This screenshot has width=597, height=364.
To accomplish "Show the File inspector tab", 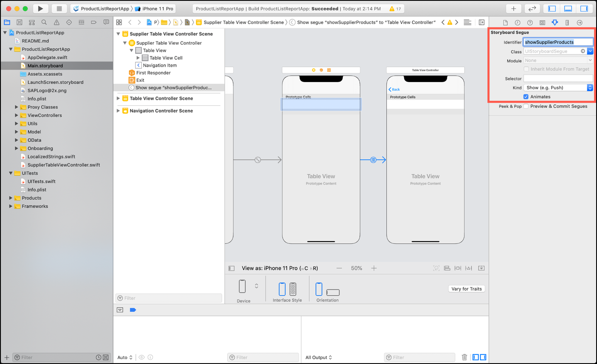I will [505, 22].
